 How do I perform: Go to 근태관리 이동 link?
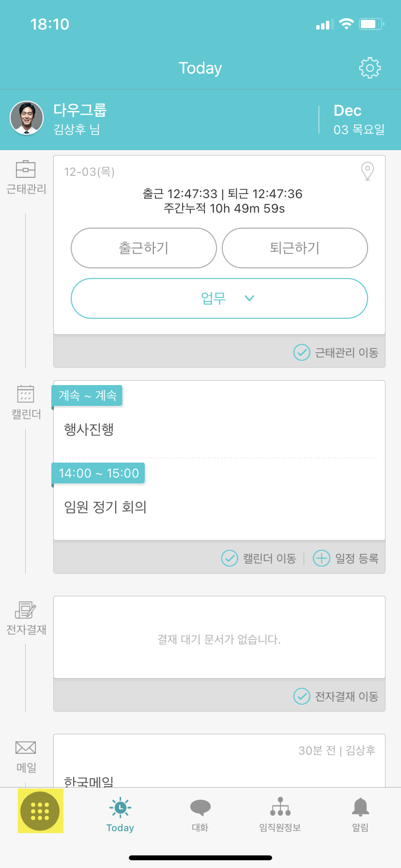click(x=336, y=352)
